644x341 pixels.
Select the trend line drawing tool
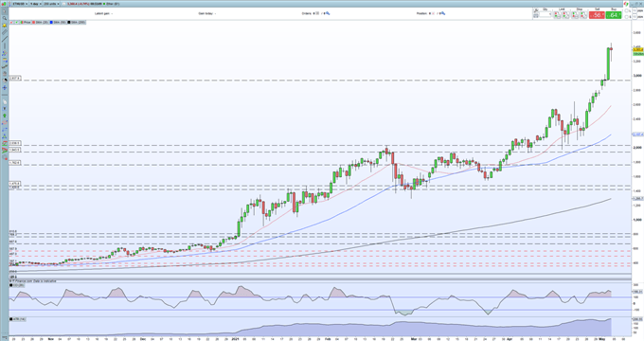tap(5, 39)
